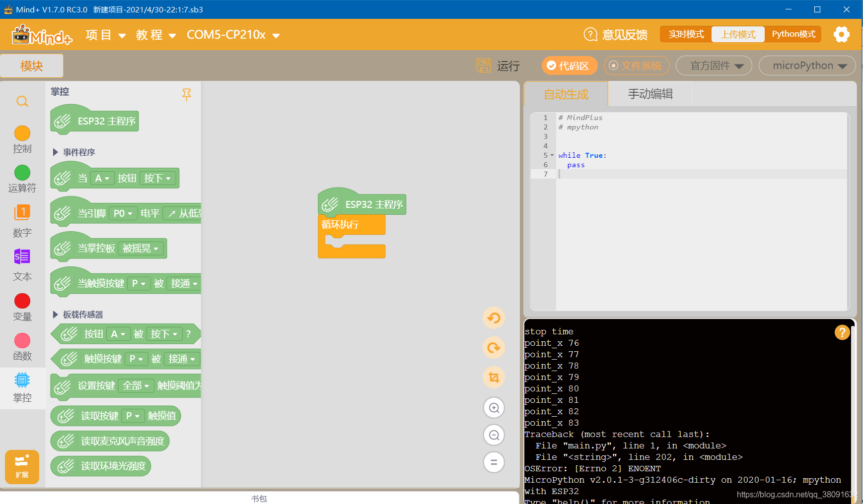Open the microPython dropdown
Image resolution: width=863 pixels, height=504 pixels.
pyautogui.click(x=807, y=65)
